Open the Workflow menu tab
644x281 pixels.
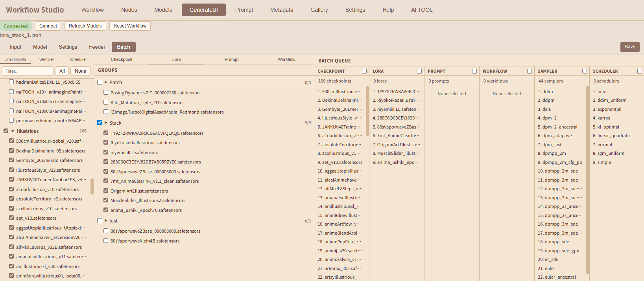click(x=92, y=10)
